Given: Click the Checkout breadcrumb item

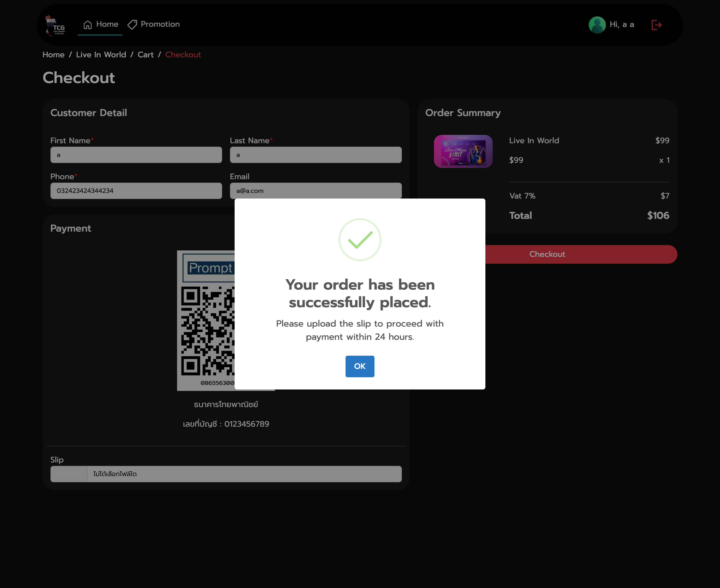Looking at the screenshot, I should [x=183, y=55].
